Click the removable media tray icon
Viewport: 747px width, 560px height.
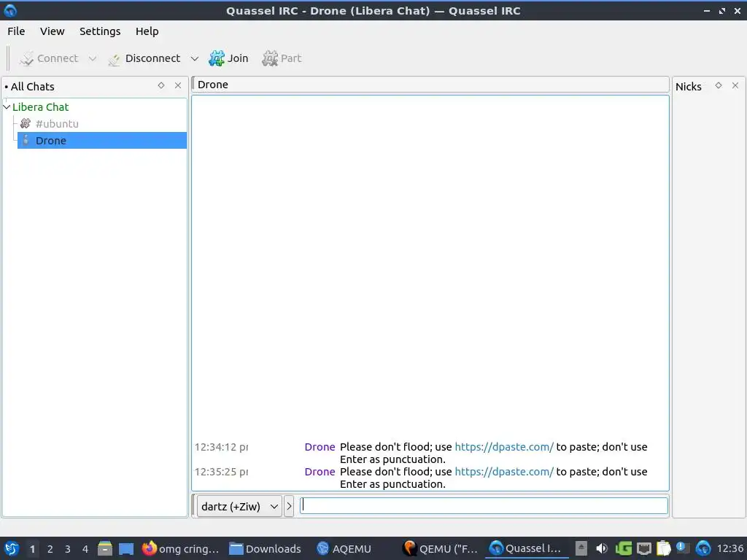(x=581, y=548)
